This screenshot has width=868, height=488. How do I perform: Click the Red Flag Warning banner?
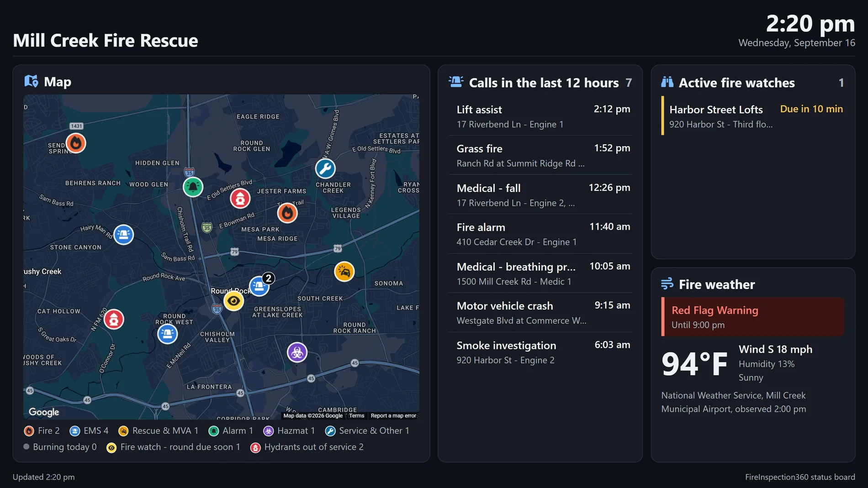[x=753, y=317]
